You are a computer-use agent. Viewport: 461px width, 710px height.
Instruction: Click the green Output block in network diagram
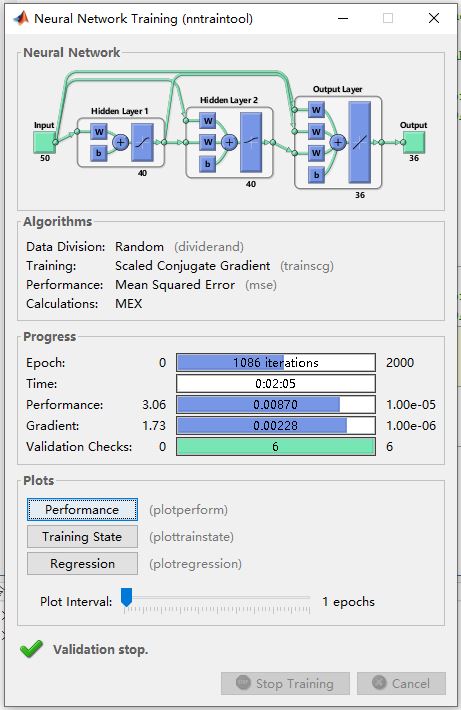point(414,142)
